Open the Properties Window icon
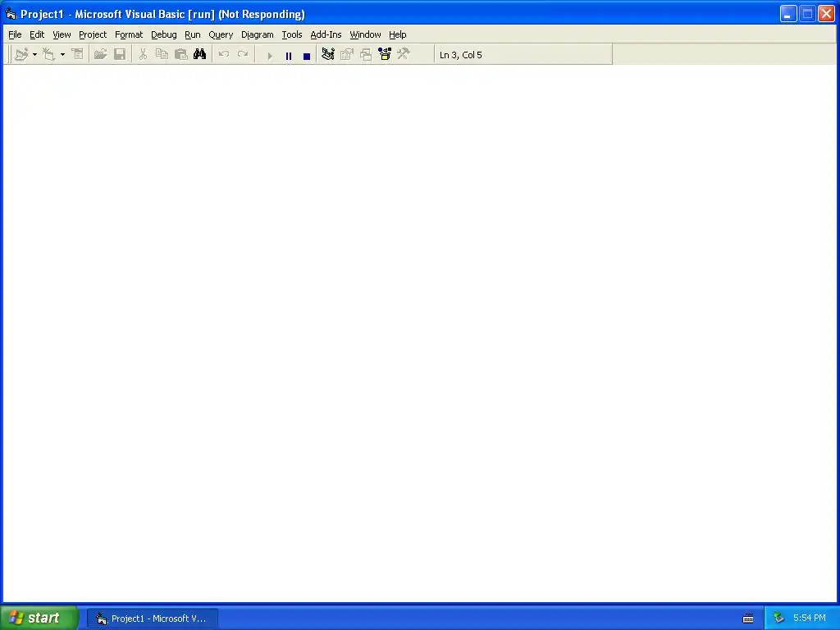Viewport: 840px width, 630px height. pyautogui.click(x=347, y=55)
